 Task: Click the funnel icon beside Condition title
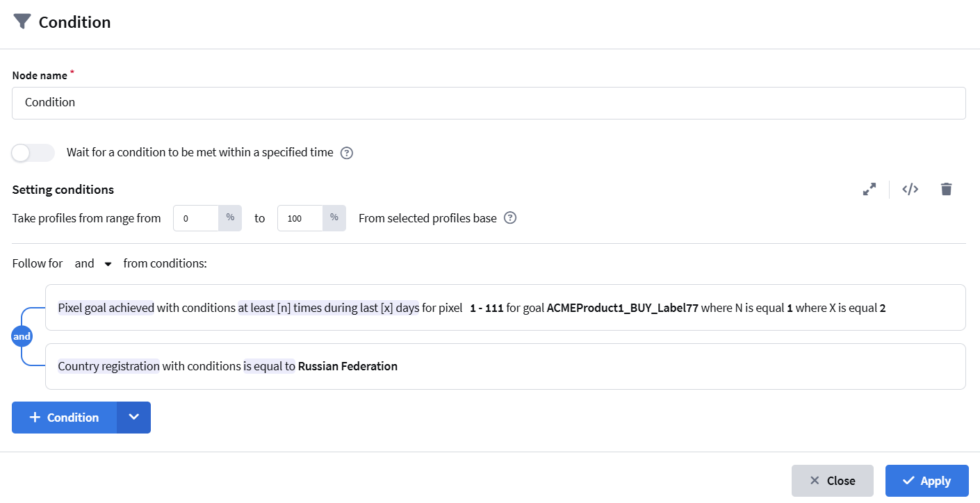point(22,22)
